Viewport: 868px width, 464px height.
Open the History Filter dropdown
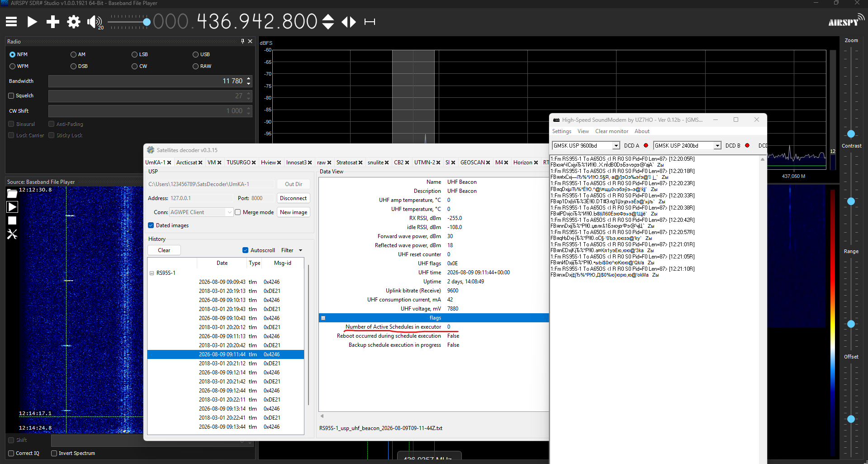pos(292,250)
